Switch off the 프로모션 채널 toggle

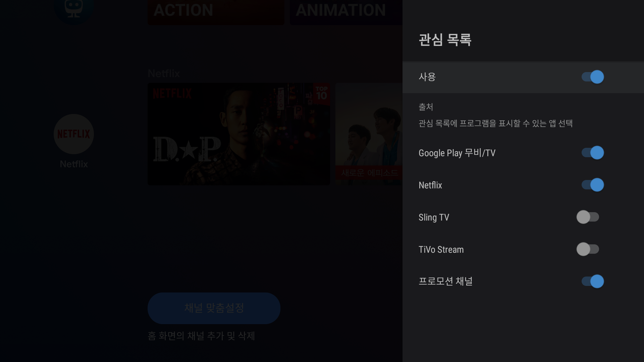tap(592, 282)
